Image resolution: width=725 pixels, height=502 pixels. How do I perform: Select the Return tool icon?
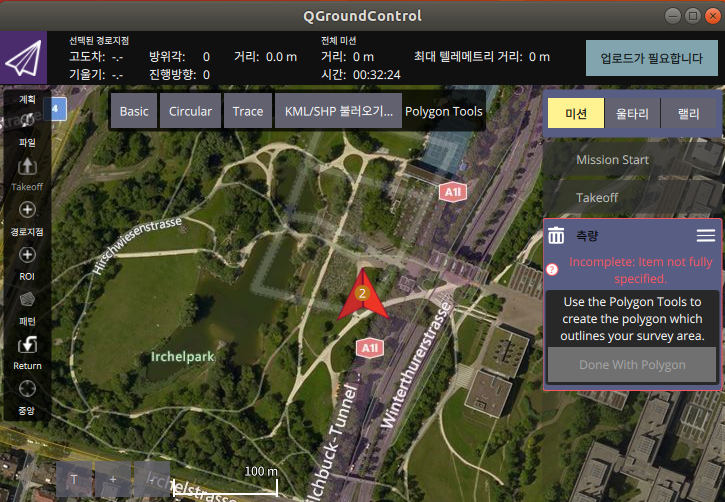[x=27, y=344]
